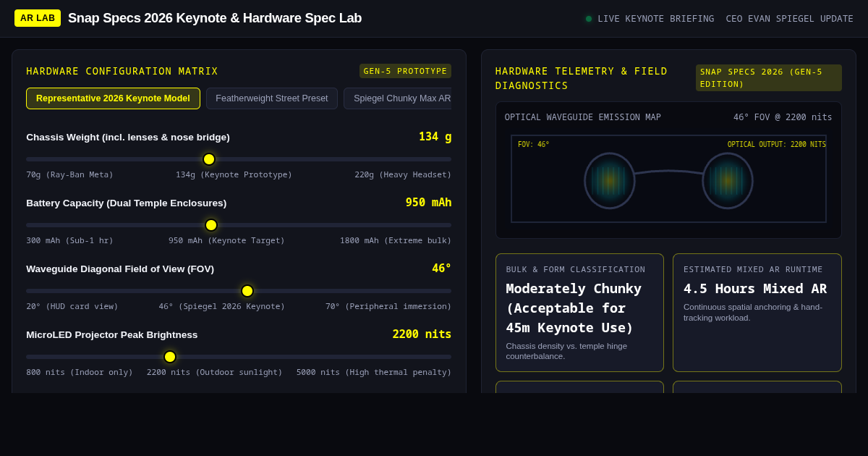
Task: Adjust the Waveguide FOV slider handle
Action: [x=247, y=291]
